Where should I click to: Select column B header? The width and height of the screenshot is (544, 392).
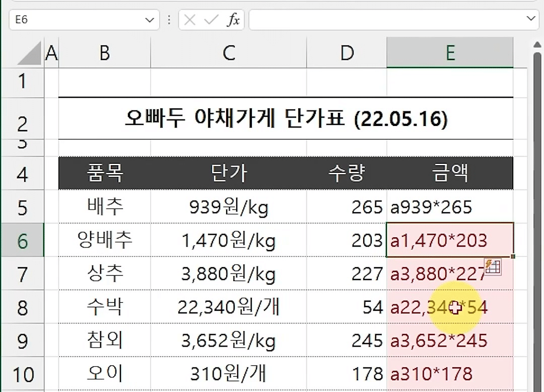(105, 53)
